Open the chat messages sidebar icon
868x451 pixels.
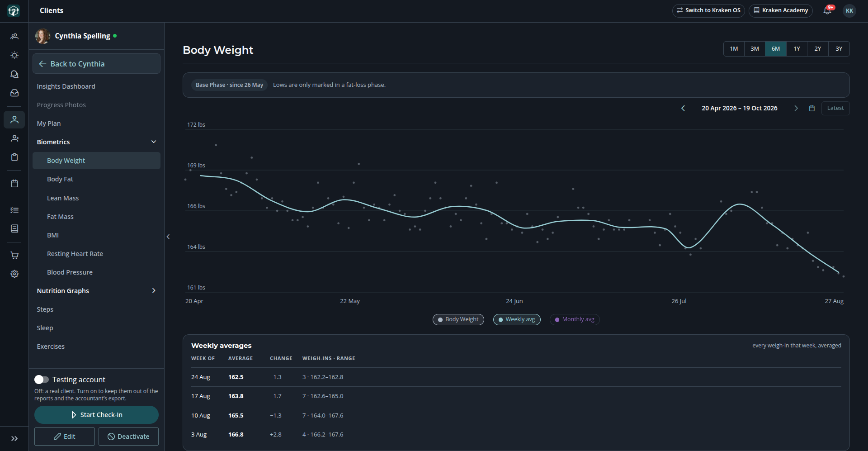click(14, 74)
